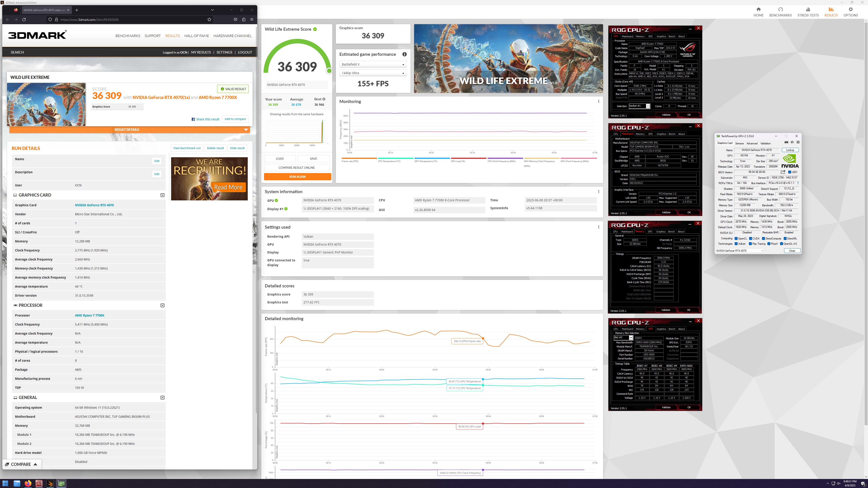Collapse the Processor section
This screenshot has height=488, width=868.
(163, 305)
